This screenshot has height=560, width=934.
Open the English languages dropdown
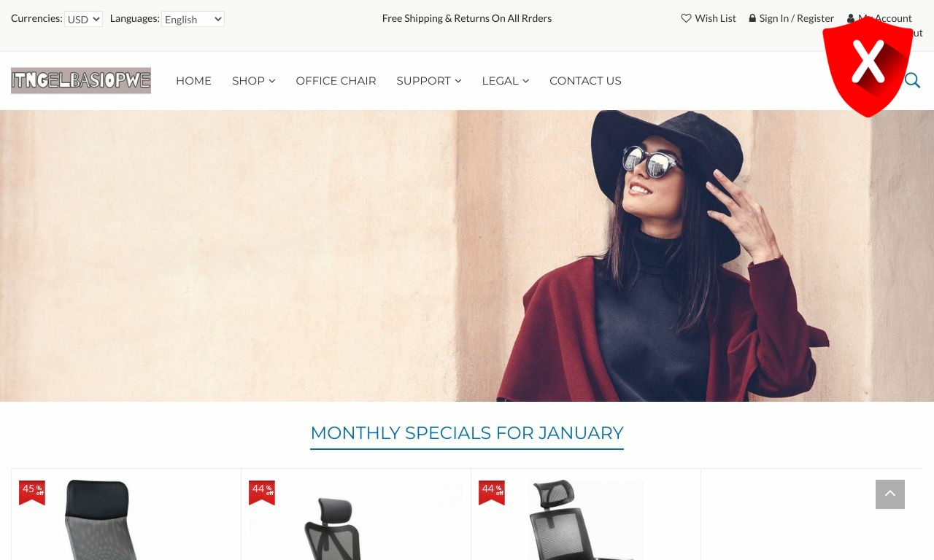coord(193,19)
